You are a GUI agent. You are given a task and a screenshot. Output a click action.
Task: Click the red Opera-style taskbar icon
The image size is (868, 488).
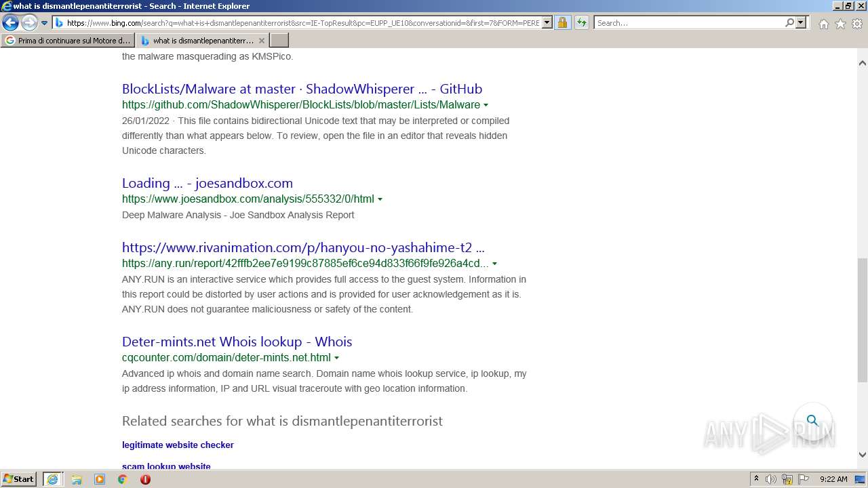(145, 479)
